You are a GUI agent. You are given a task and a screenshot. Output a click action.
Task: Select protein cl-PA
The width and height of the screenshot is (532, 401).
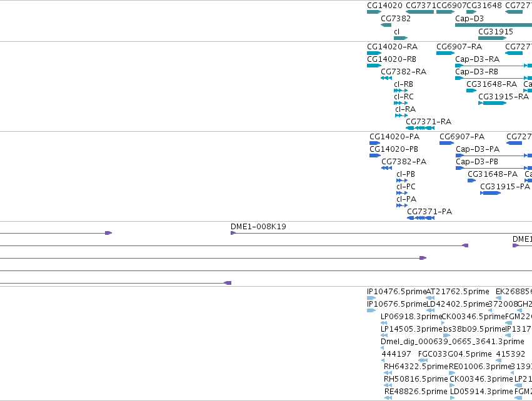click(402, 205)
